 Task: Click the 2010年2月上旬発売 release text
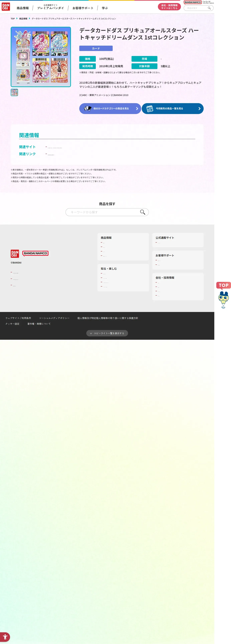point(111,66)
